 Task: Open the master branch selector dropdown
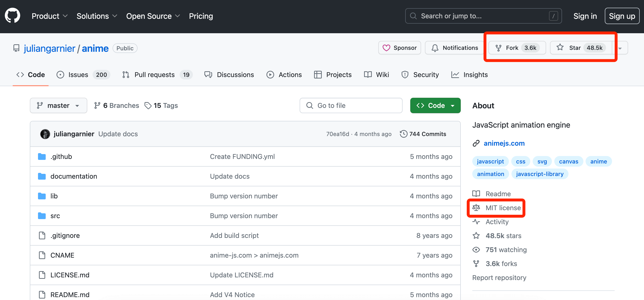(58, 105)
